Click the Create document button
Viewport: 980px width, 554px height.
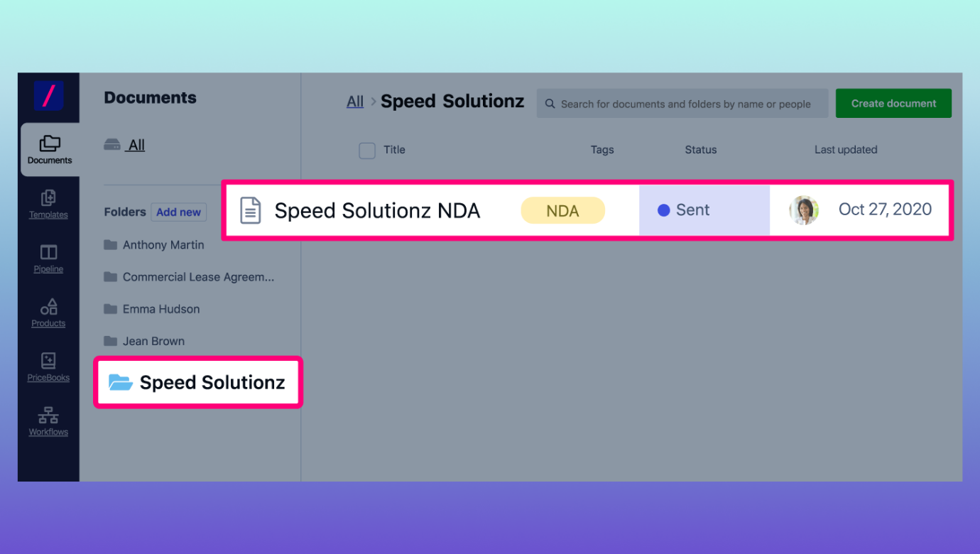893,103
